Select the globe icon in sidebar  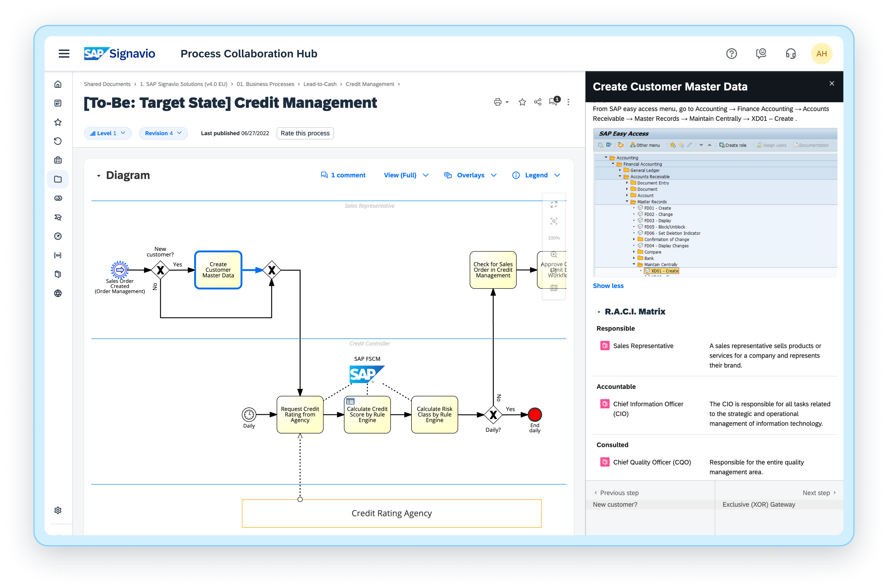tap(58, 293)
